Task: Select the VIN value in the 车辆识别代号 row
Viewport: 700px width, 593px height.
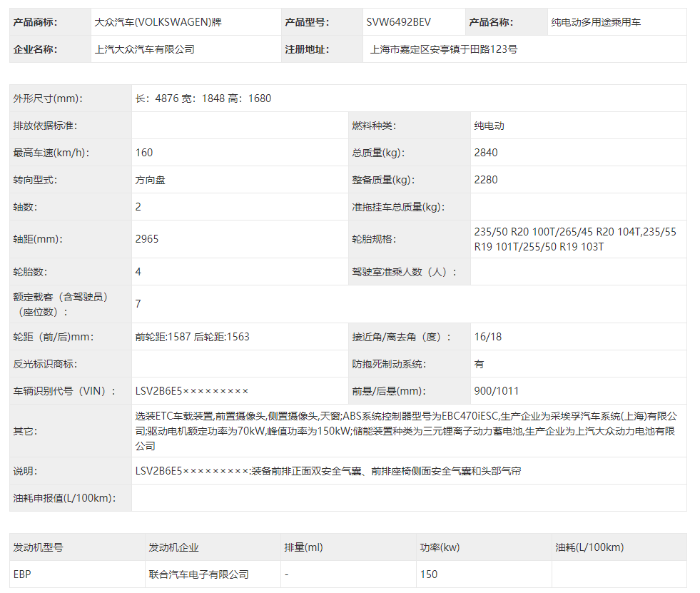Action: click(192, 391)
